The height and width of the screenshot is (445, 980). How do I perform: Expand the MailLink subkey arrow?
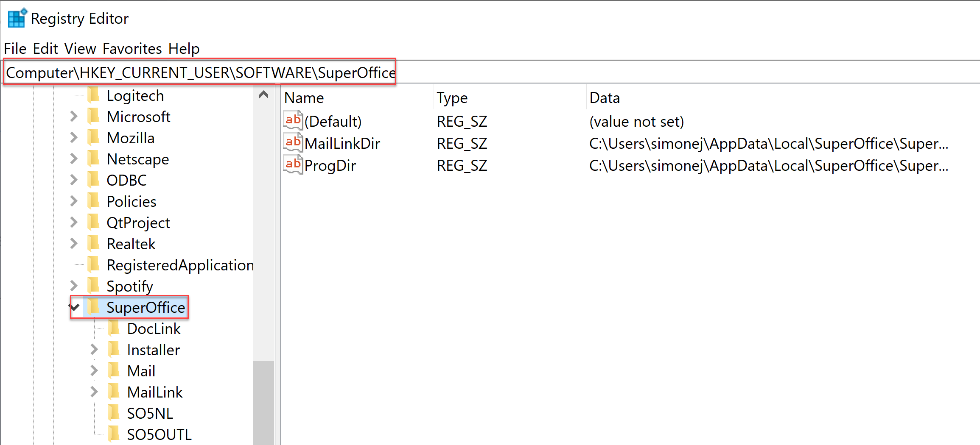(94, 392)
